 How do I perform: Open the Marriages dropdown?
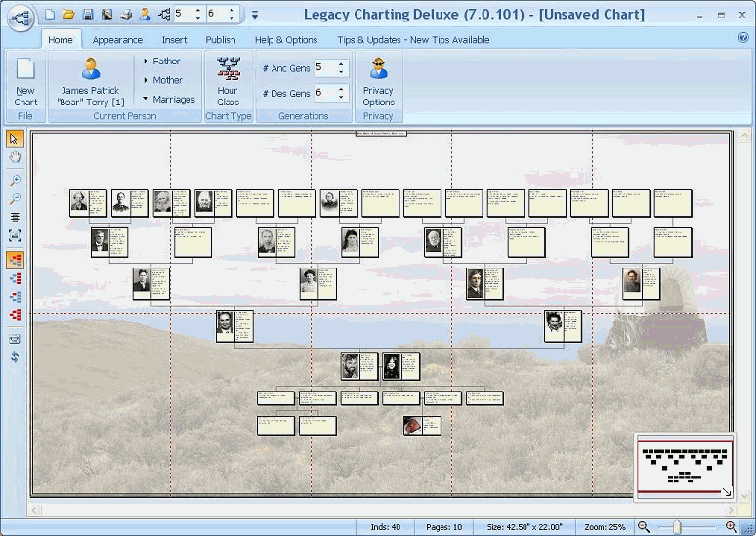(x=168, y=99)
